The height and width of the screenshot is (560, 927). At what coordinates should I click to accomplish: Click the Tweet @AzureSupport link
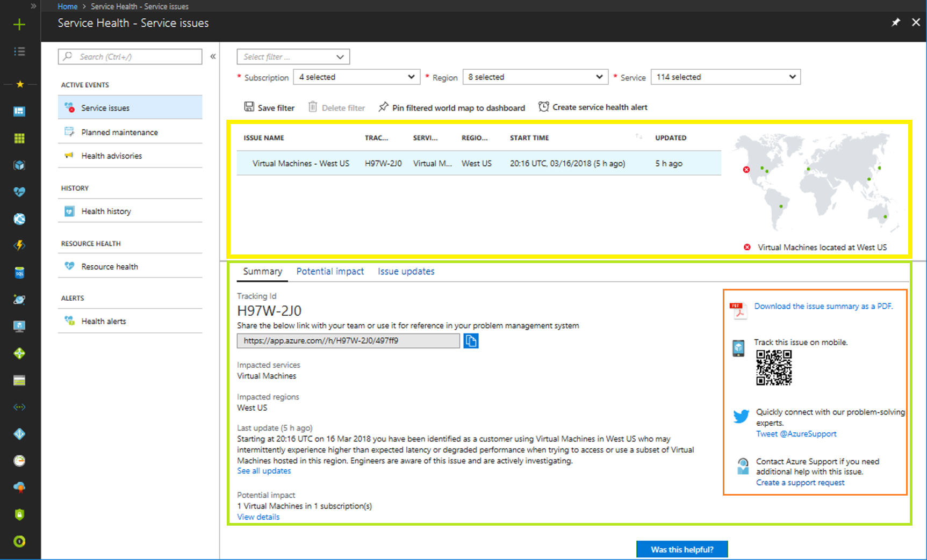[x=796, y=434]
